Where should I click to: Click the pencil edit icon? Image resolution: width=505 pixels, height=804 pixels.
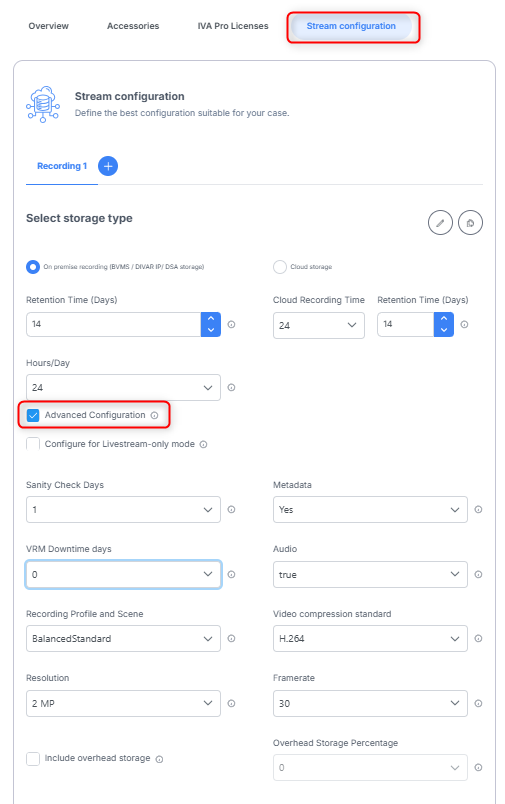point(440,223)
